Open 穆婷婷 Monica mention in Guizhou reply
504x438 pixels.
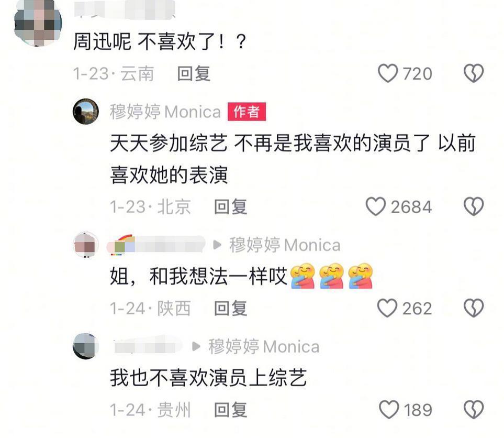click(x=264, y=347)
